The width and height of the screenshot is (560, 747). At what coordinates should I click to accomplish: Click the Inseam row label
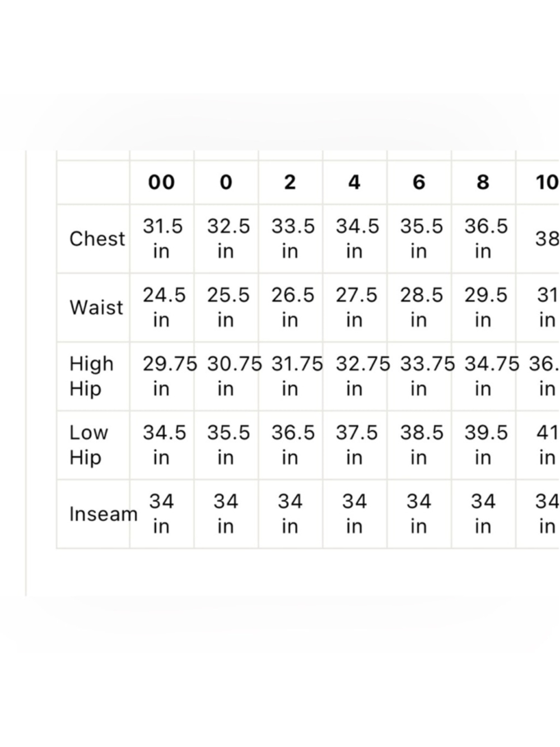click(103, 514)
